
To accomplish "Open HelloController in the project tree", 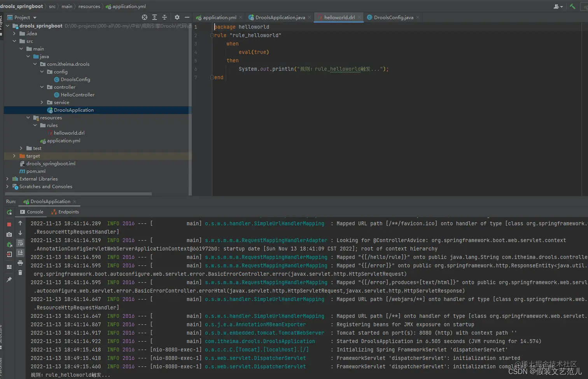I will point(77,95).
